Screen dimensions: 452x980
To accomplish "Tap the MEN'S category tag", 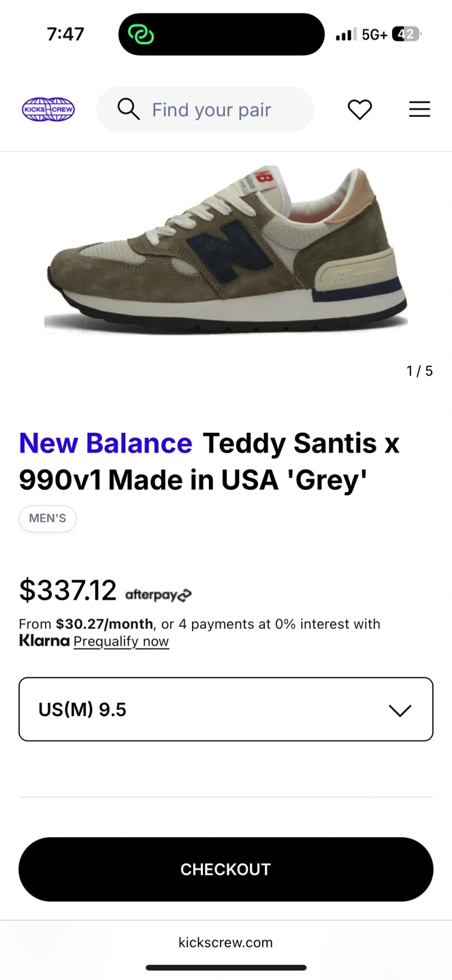I will pos(48,519).
